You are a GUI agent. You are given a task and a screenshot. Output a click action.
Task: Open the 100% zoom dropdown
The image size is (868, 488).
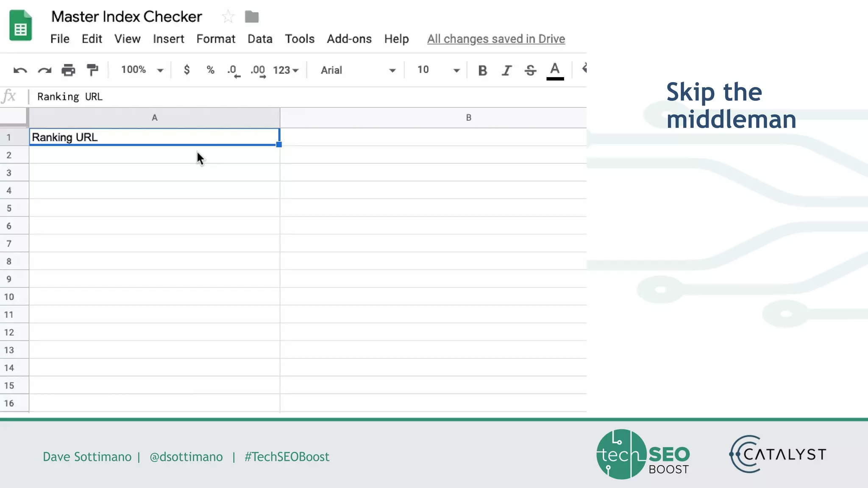tap(142, 70)
